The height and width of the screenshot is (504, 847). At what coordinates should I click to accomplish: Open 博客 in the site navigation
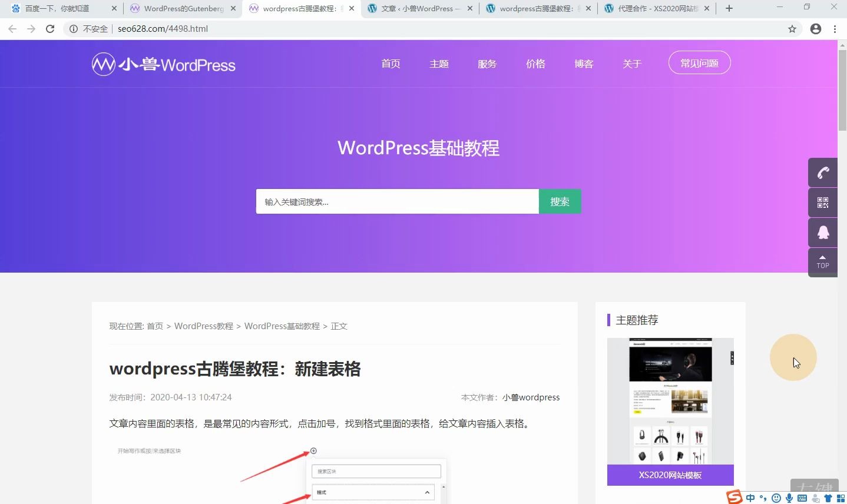click(584, 64)
